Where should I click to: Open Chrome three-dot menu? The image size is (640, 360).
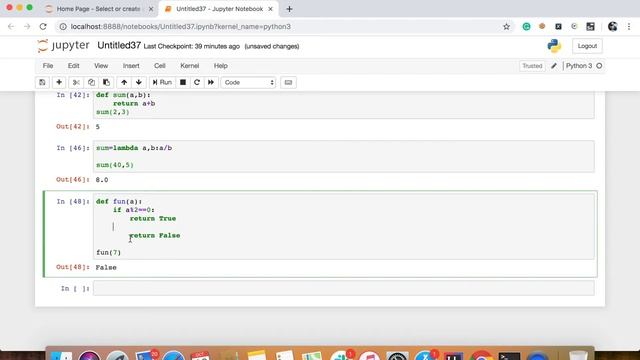(x=629, y=27)
